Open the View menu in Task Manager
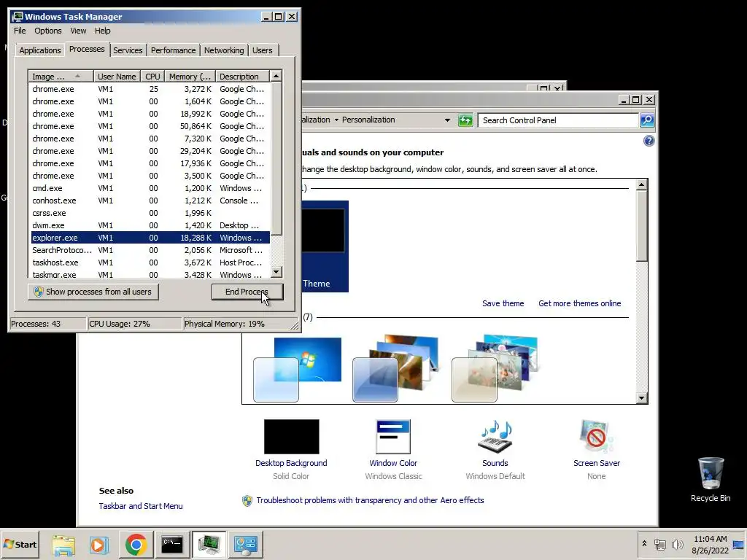Image resolution: width=747 pixels, height=560 pixels. click(78, 31)
